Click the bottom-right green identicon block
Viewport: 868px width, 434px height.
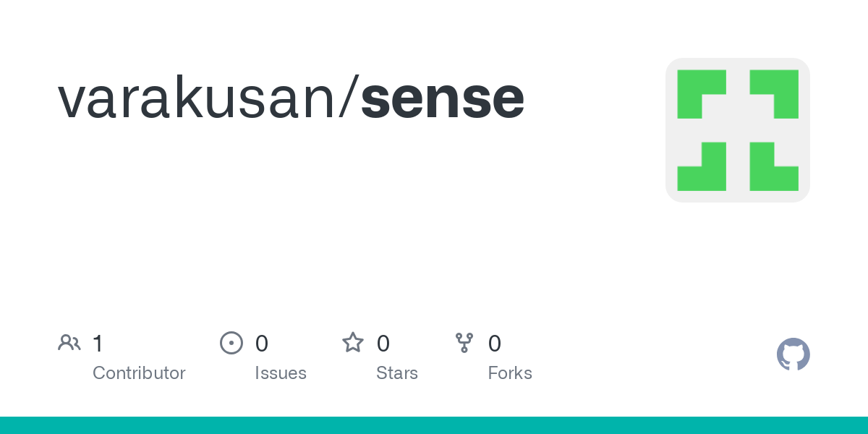(x=774, y=166)
